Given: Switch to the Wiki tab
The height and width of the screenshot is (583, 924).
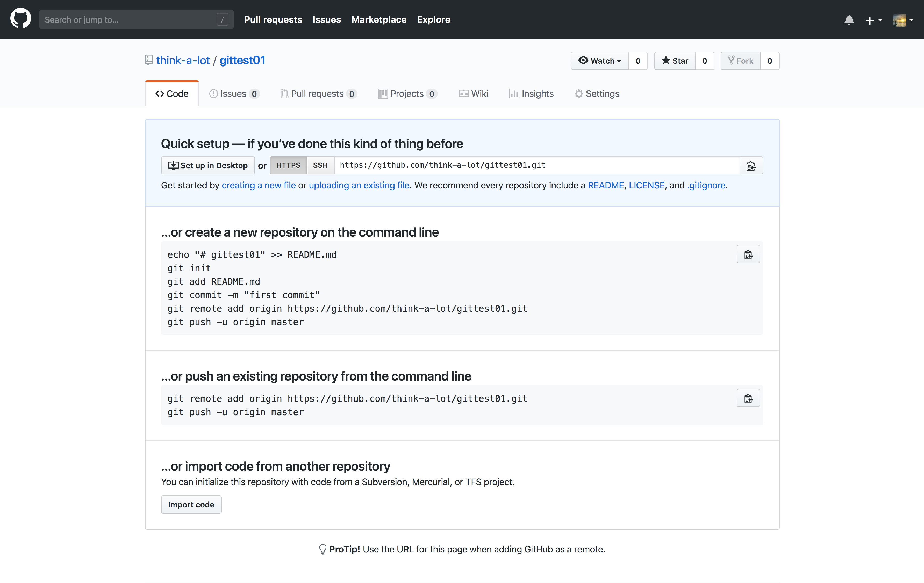Looking at the screenshot, I should point(474,94).
